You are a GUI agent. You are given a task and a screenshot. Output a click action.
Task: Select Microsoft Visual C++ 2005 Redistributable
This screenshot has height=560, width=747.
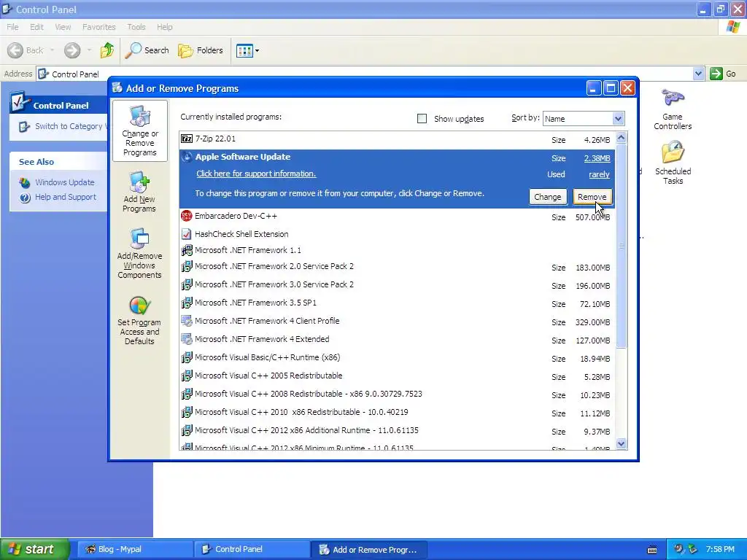point(398,376)
